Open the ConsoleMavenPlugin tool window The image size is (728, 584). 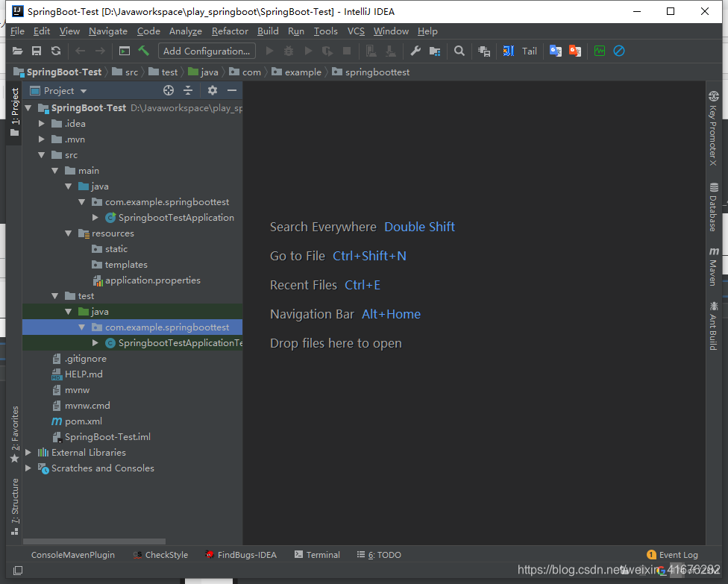tap(73, 555)
